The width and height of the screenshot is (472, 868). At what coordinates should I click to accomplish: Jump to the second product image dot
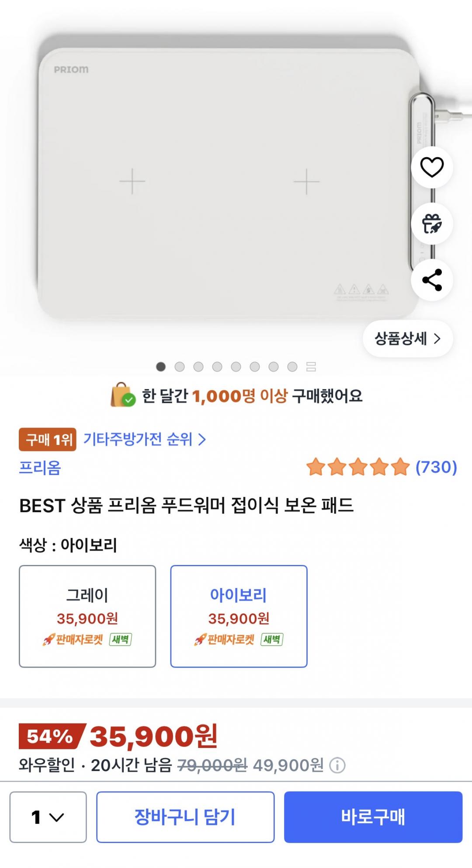point(180,367)
